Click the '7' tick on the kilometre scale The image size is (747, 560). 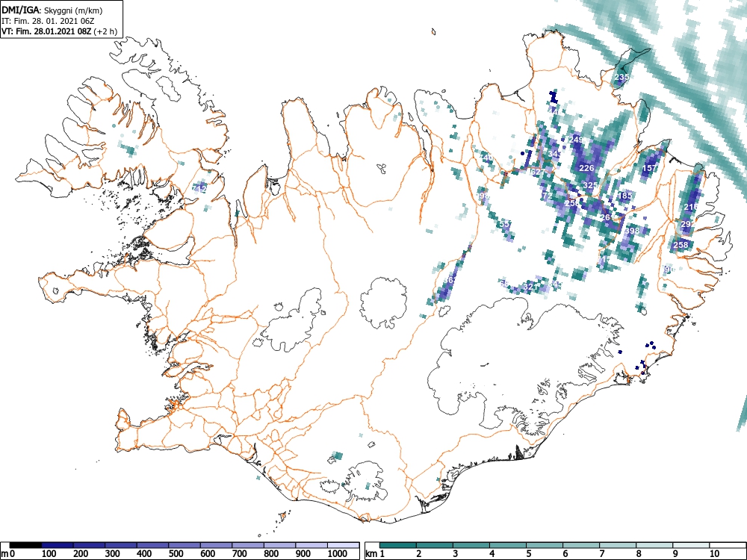pos(602,554)
